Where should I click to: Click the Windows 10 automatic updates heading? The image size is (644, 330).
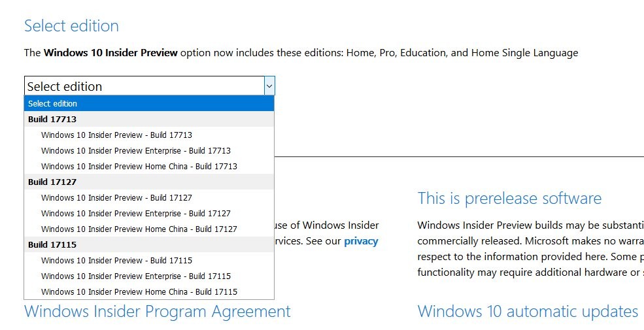528,311
